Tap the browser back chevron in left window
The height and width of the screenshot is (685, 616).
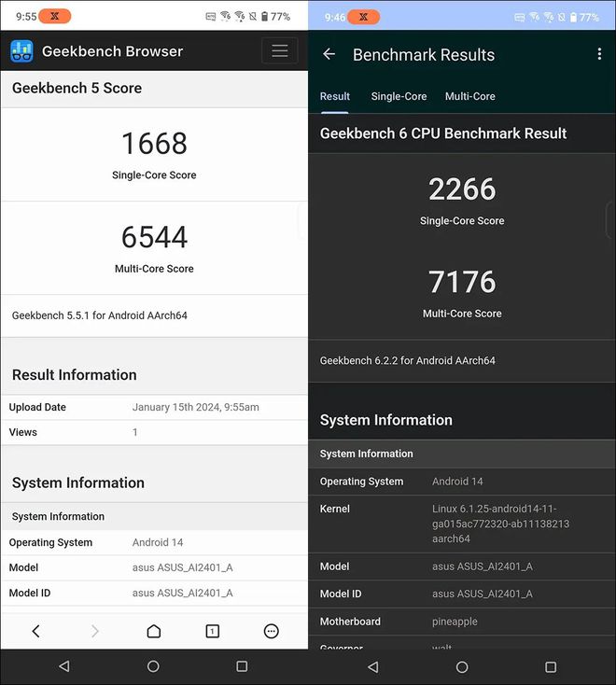coord(36,631)
